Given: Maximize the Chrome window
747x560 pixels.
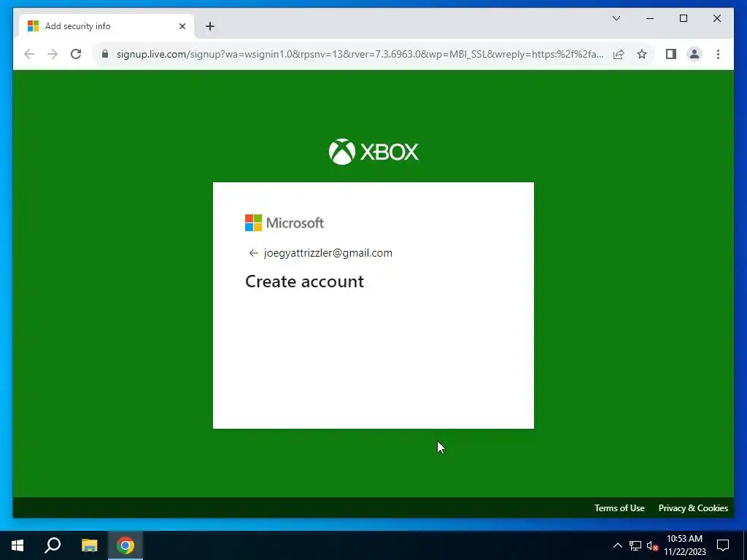Looking at the screenshot, I should point(683,18).
